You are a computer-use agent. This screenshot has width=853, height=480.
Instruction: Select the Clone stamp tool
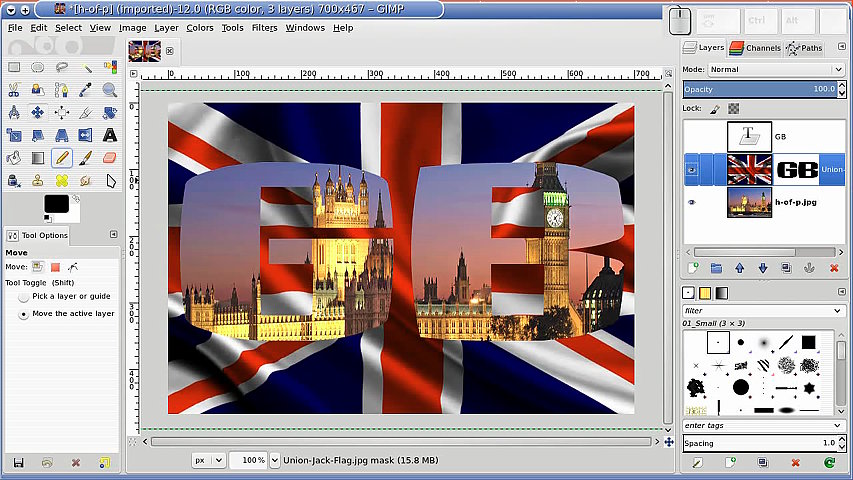point(38,181)
